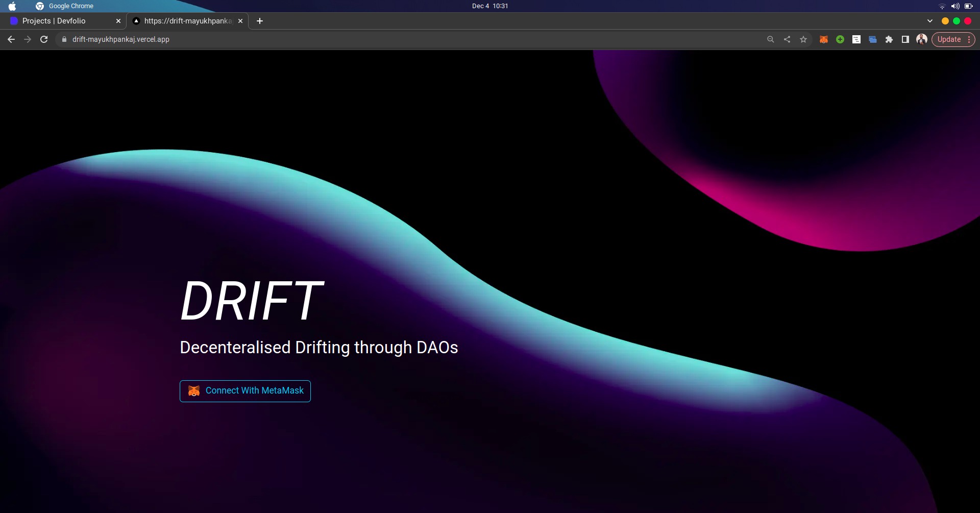The height and width of the screenshot is (513, 980).
Task: Reload the current page
Action: [44, 39]
